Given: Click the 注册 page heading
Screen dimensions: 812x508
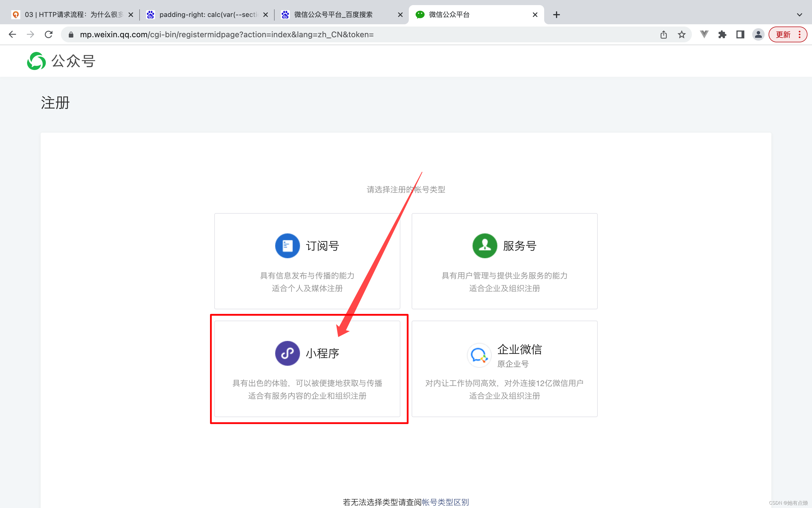Looking at the screenshot, I should (55, 102).
